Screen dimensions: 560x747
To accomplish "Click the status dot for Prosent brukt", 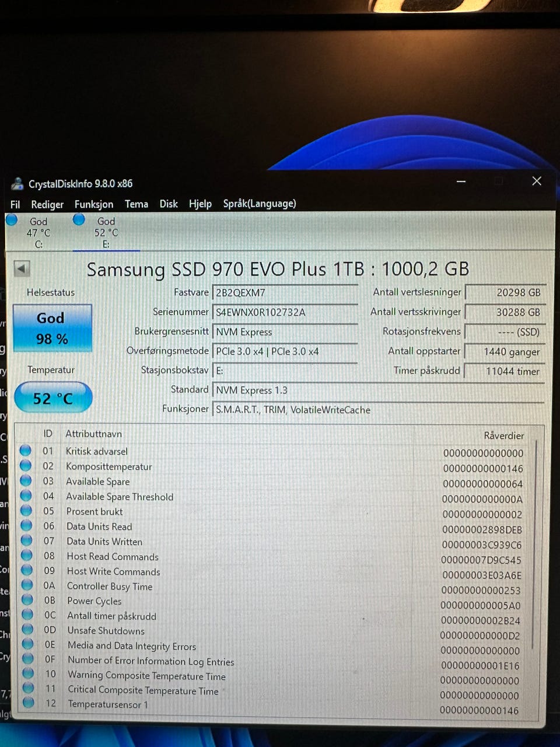I will tap(26, 510).
